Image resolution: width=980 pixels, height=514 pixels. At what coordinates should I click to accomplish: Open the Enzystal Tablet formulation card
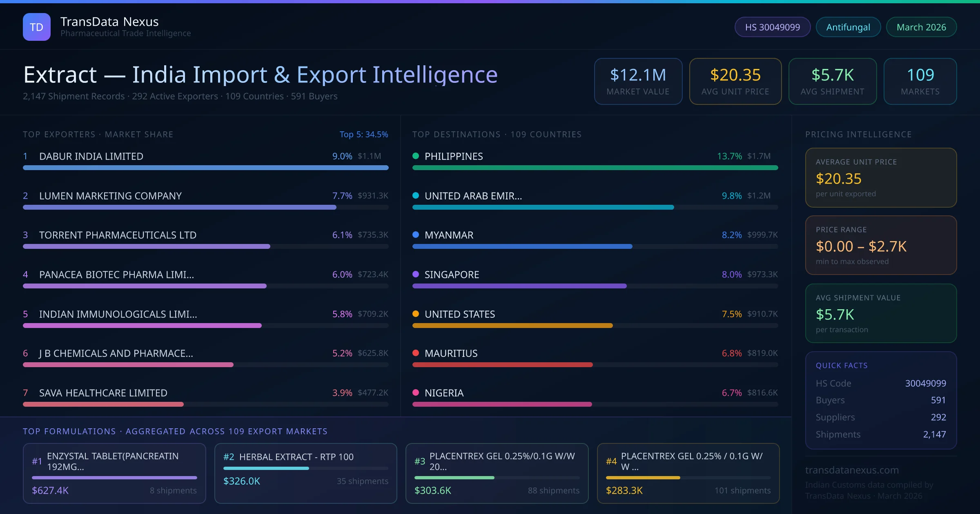114,473
